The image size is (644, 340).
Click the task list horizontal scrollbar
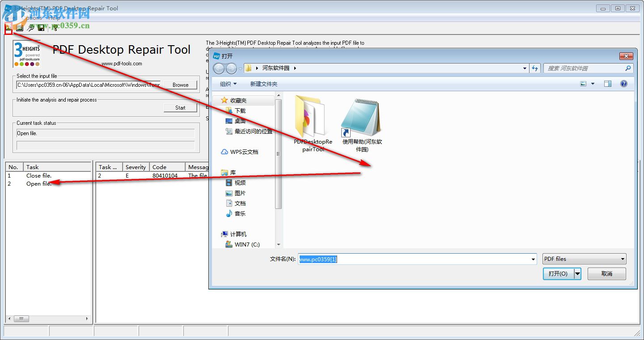(x=49, y=319)
